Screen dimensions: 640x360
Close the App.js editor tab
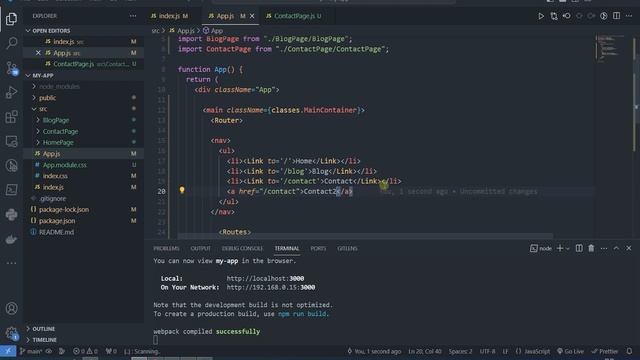pos(252,16)
